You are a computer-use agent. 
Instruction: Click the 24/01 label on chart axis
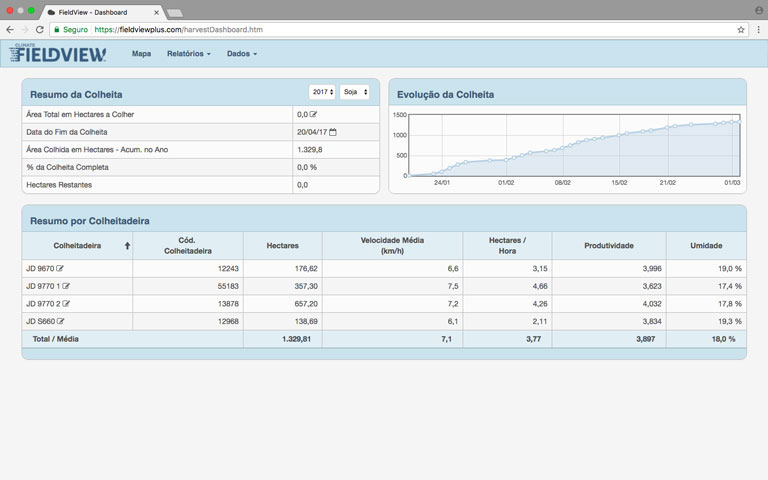[442, 182]
